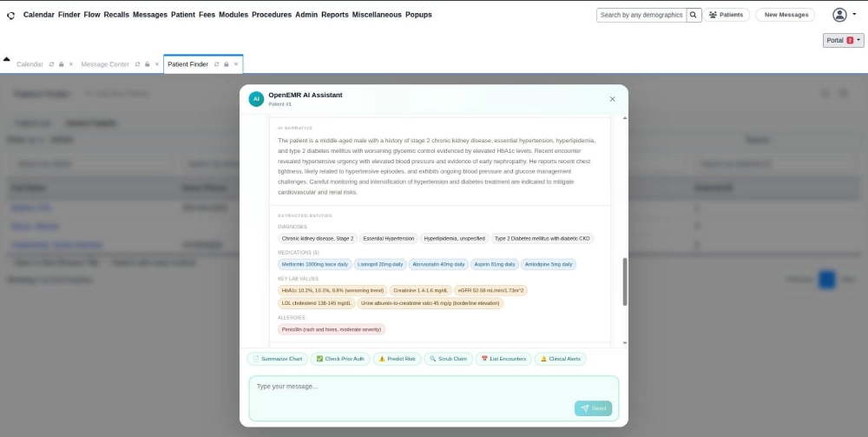Click the chat scroll down arrow
Viewport: 868px width, 437px height.
[x=625, y=343]
